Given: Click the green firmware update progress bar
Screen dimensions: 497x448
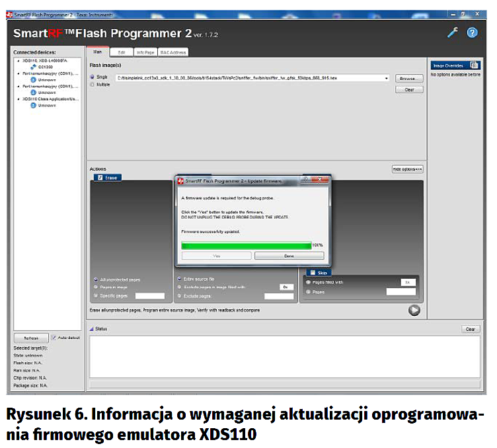Looking at the screenshot, I should [246, 245].
